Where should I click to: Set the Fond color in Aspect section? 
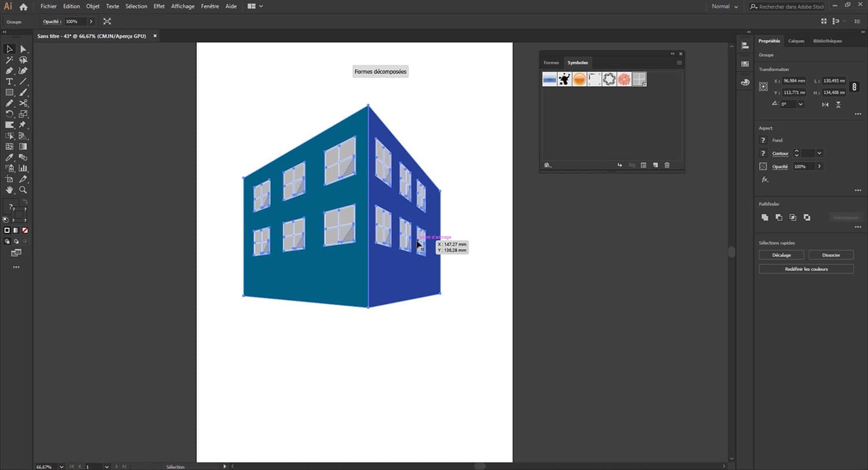point(763,140)
